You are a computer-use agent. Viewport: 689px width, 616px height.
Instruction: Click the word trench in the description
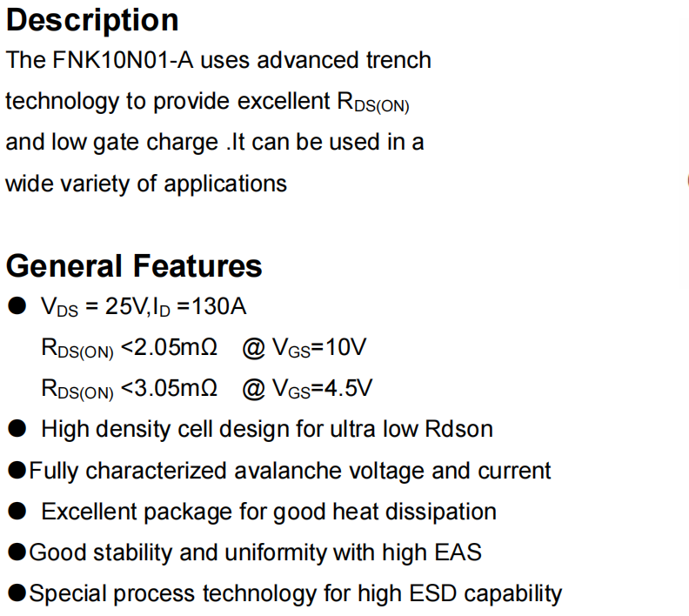coord(397,61)
